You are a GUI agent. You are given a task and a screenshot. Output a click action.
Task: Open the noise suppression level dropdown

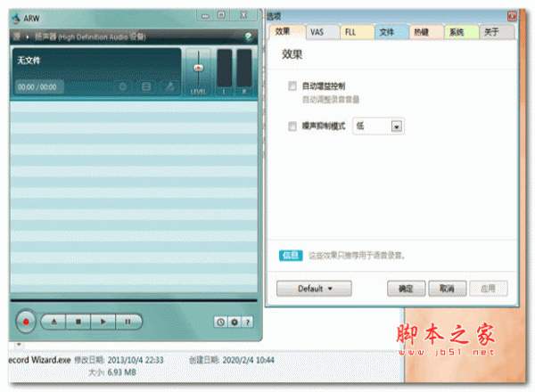[396, 127]
